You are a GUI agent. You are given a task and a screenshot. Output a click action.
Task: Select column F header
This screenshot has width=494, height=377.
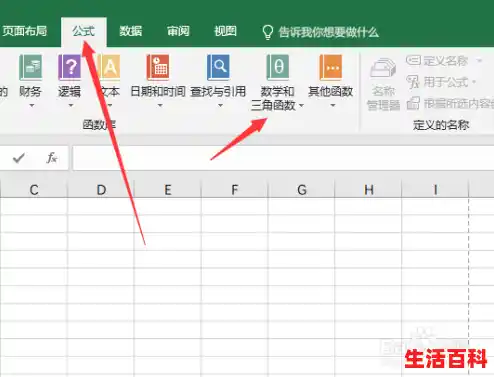[235, 190]
